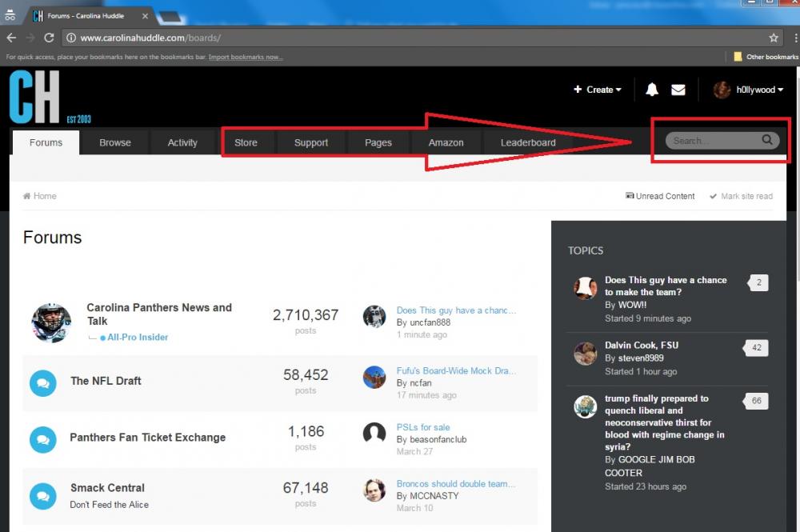The width and height of the screenshot is (800, 532).
Task: Open the Amazon tab
Action: click(446, 143)
